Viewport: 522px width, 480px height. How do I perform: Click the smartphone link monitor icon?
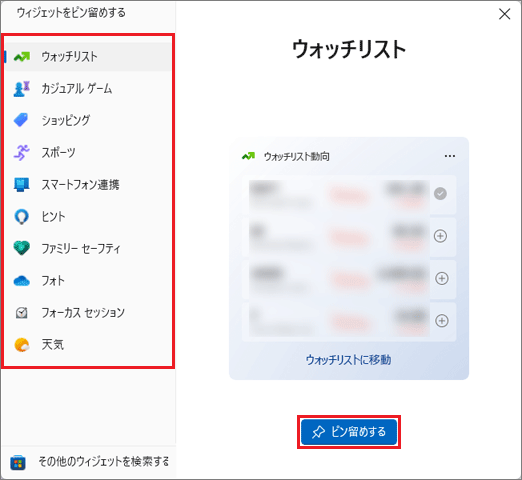coord(22,185)
